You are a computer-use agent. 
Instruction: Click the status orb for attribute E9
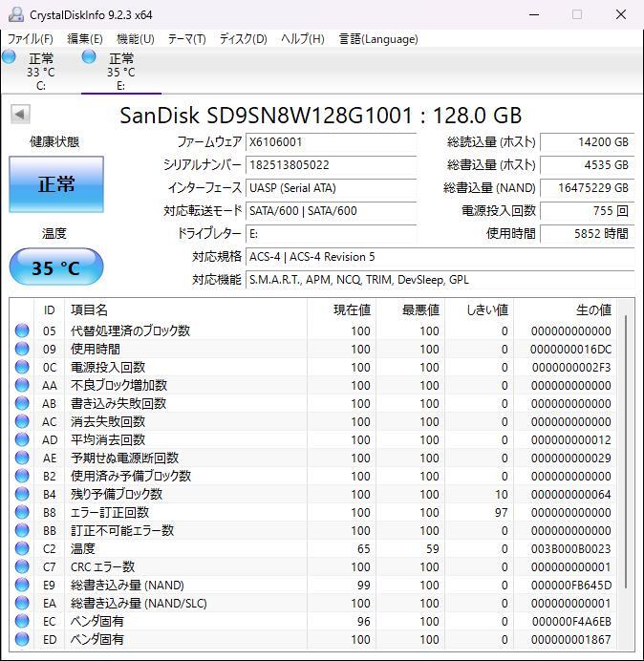point(22,585)
